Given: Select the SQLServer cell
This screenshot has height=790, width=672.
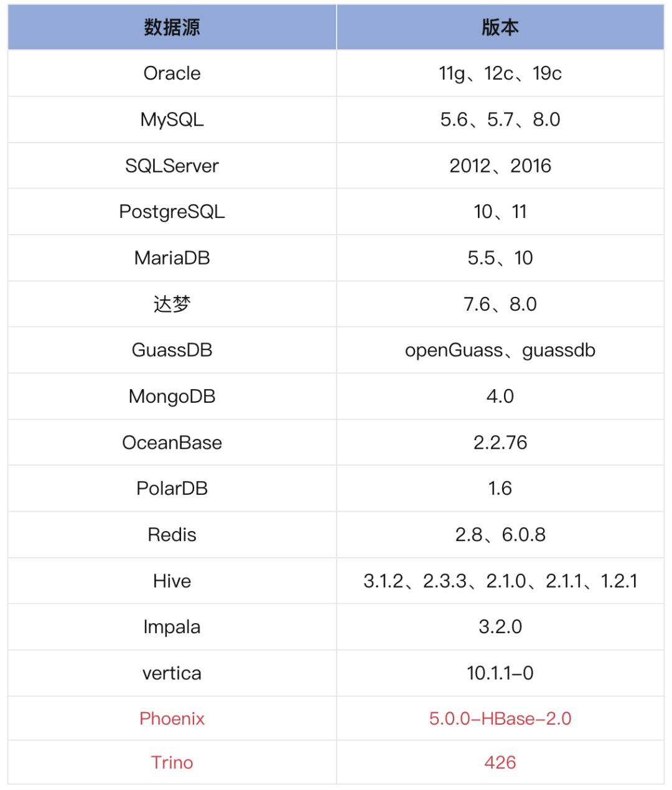Looking at the screenshot, I should click(172, 166).
